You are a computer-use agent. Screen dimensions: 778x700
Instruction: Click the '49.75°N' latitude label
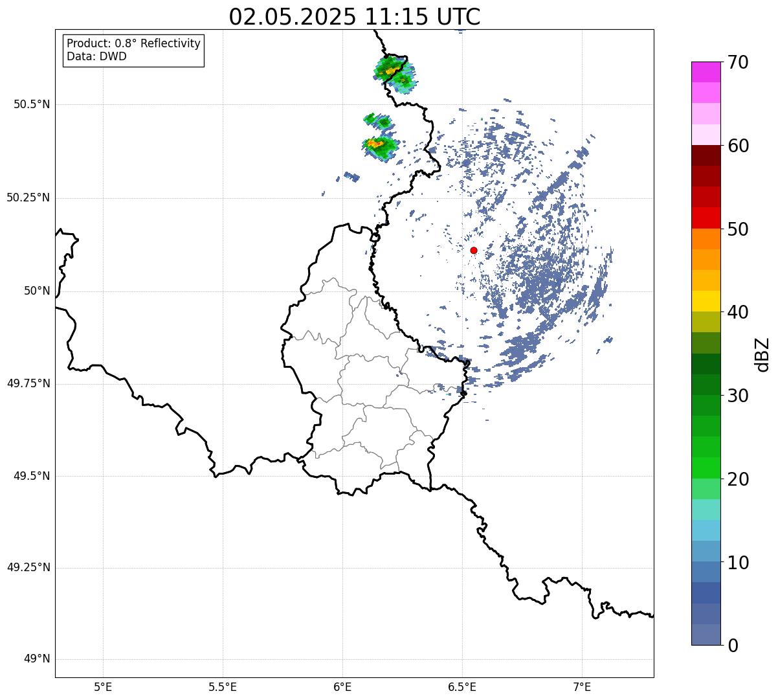[28, 383]
